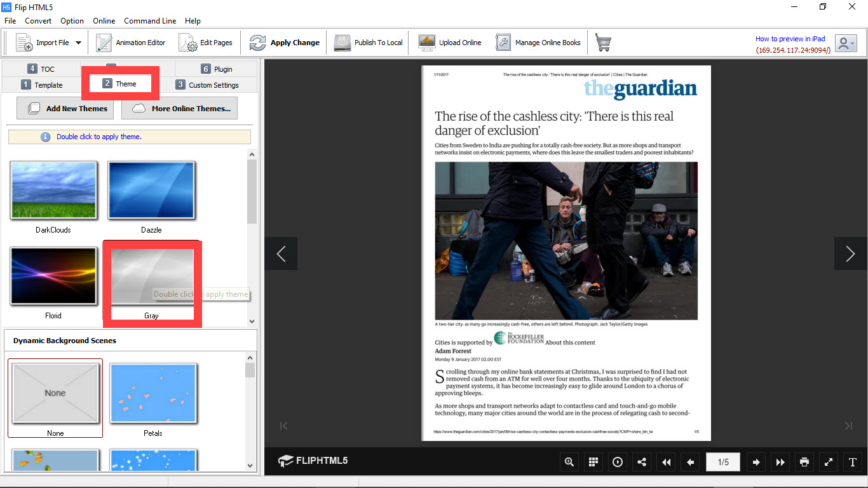Click the 'Double click to apply theme.' info text
This screenshot has height=488, width=868.
click(99, 137)
